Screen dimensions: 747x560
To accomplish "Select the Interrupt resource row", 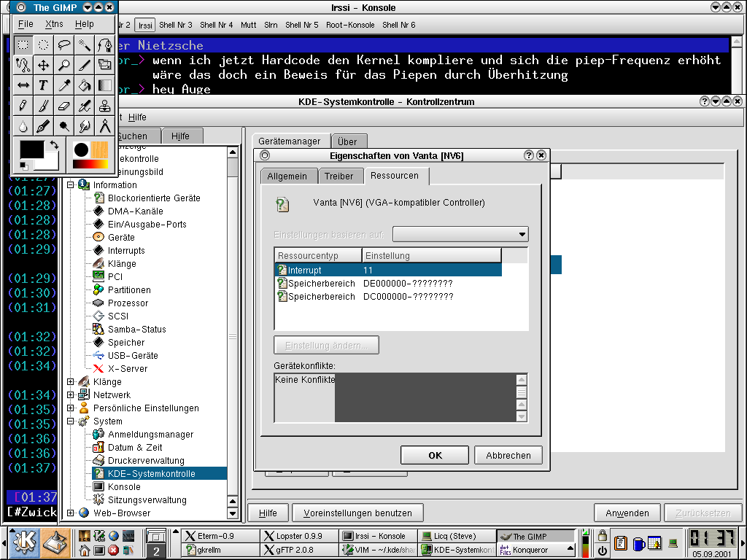I will point(388,270).
